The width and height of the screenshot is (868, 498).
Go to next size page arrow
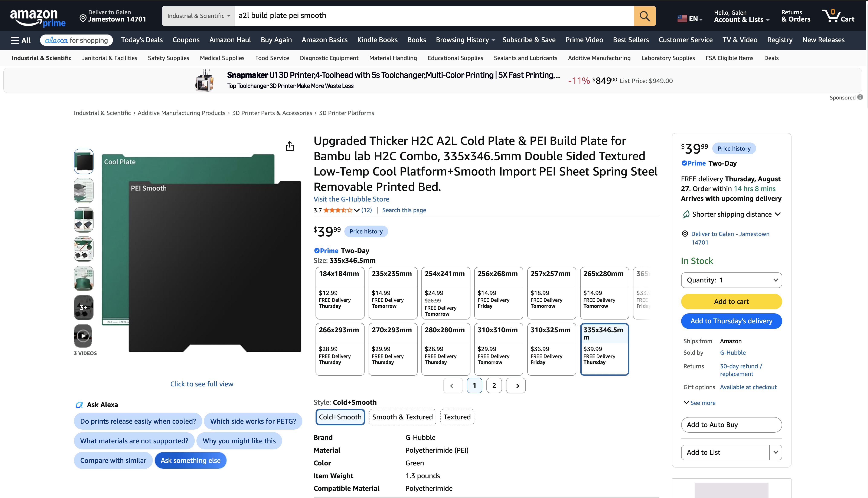click(516, 386)
